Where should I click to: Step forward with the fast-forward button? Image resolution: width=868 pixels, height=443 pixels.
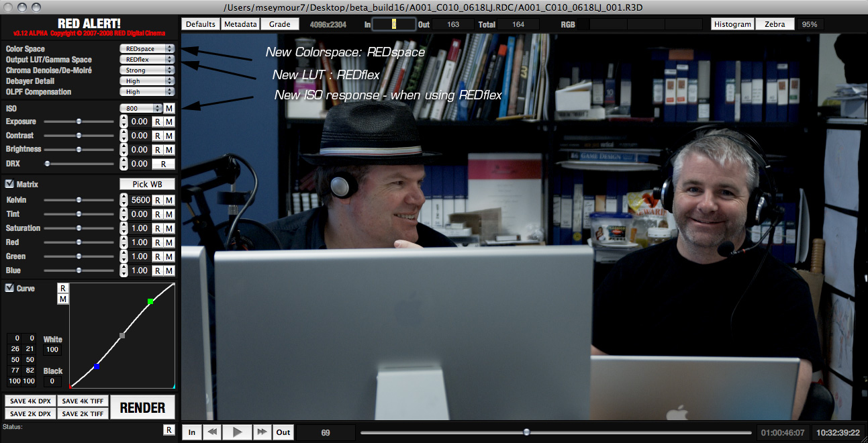(x=262, y=432)
